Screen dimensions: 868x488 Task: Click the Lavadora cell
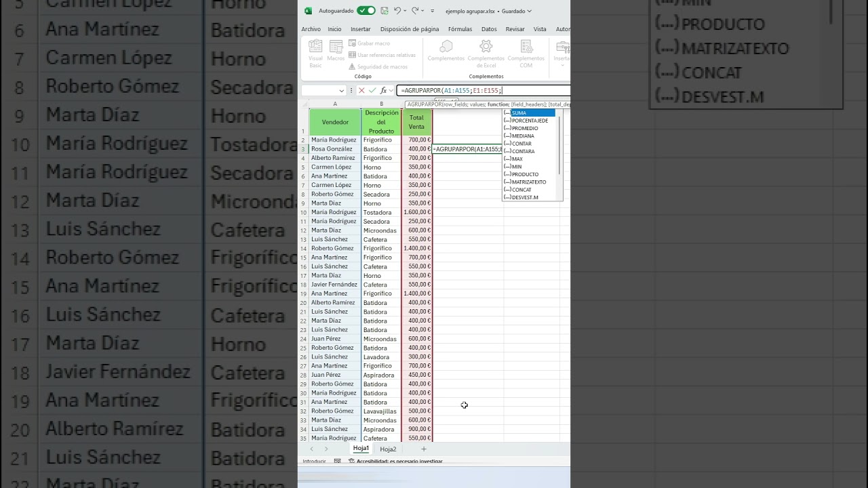click(x=382, y=357)
